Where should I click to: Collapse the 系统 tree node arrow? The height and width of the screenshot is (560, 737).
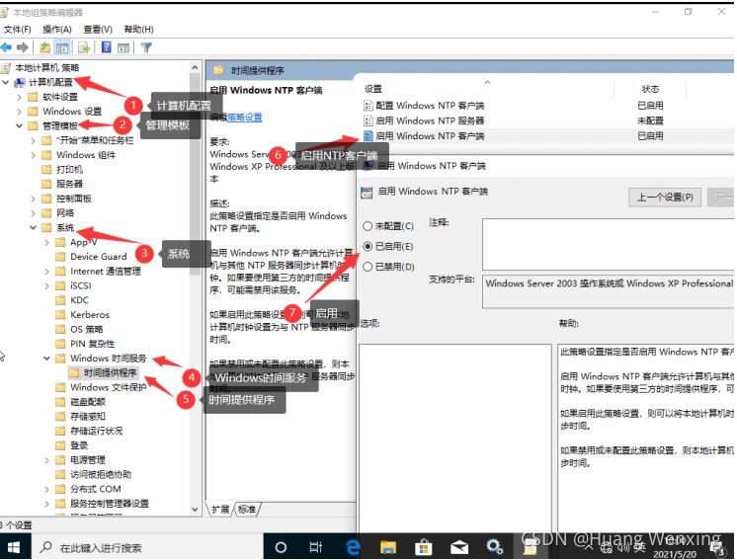click(33, 227)
